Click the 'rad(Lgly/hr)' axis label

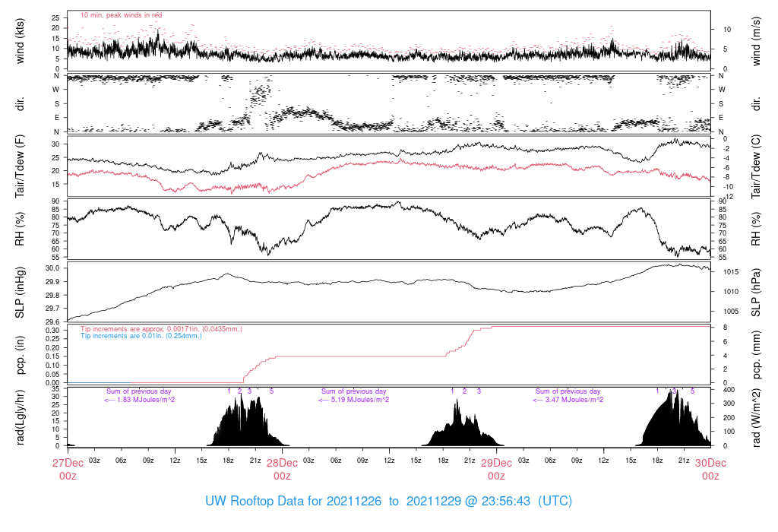point(20,417)
